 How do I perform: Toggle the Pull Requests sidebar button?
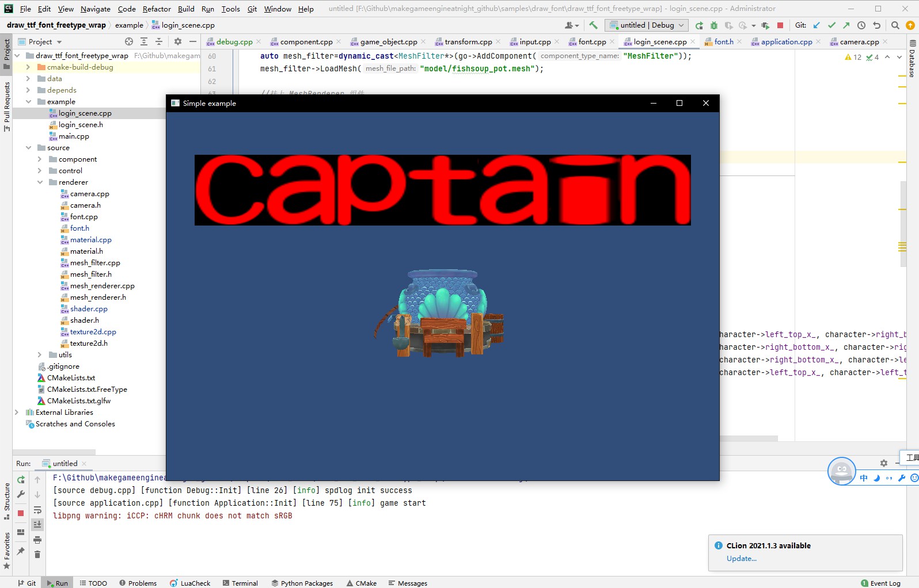pyautogui.click(x=6, y=106)
